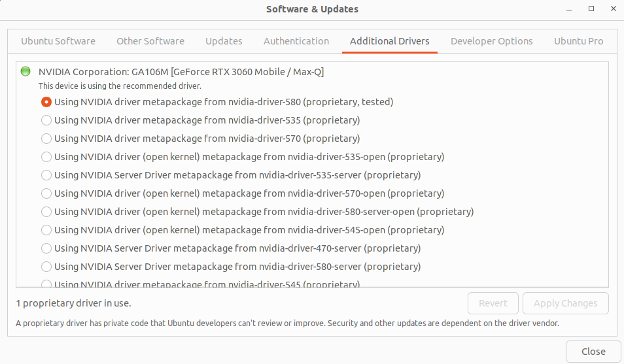624x364 pixels.
Task: Minimize the Software & Updates window
Action: (x=569, y=9)
